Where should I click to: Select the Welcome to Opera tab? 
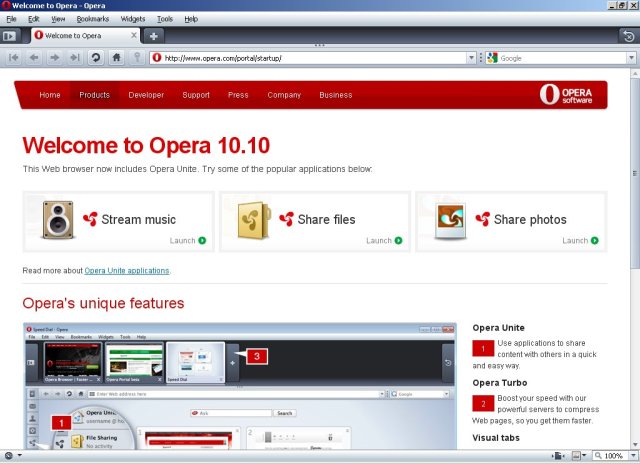click(x=82, y=36)
